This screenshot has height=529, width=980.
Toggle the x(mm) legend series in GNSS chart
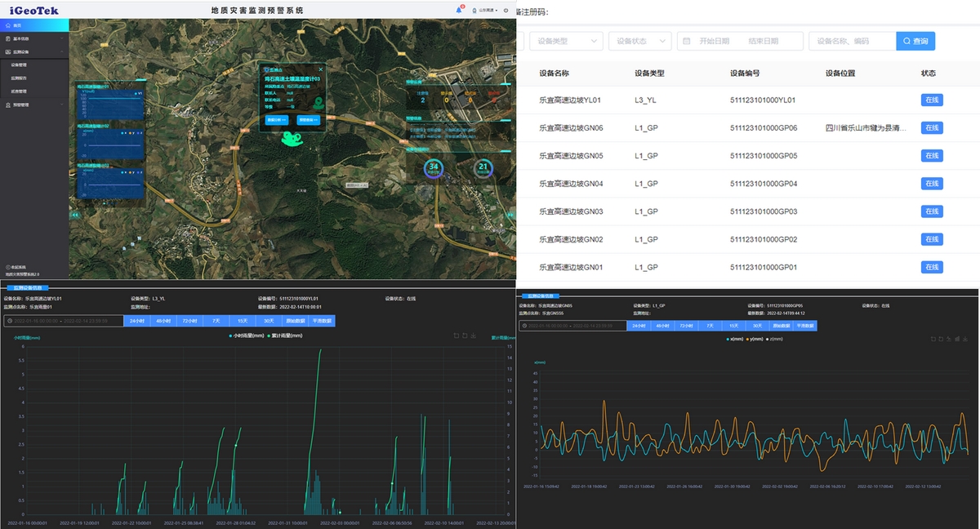coord(733,339)
